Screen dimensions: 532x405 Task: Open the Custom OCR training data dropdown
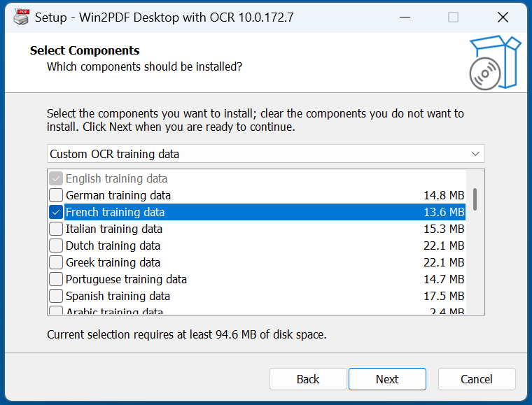coord(266,154)
